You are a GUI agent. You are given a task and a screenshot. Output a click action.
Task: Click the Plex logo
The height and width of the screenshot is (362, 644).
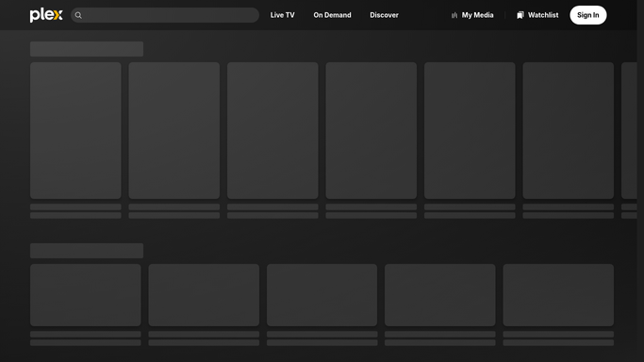46,15
